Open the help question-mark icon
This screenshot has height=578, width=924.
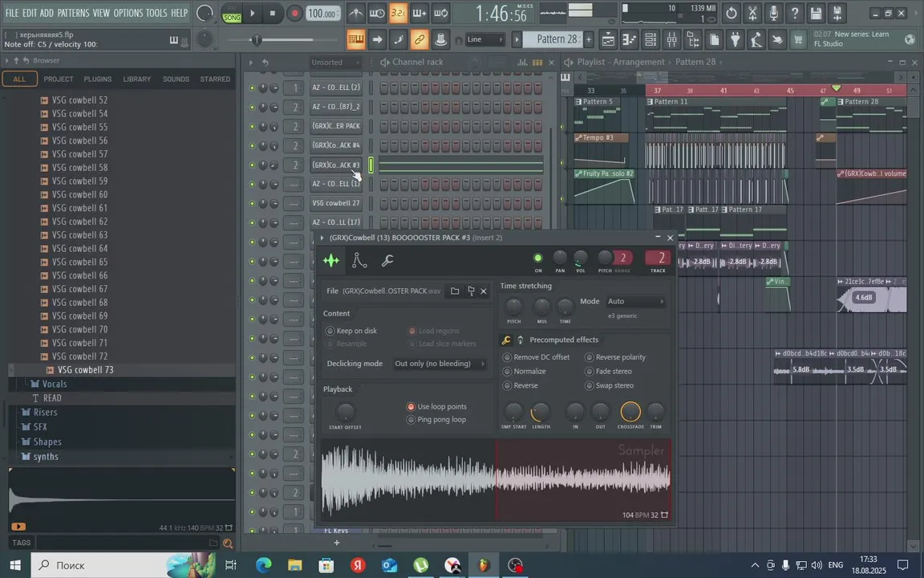point(795,13)
